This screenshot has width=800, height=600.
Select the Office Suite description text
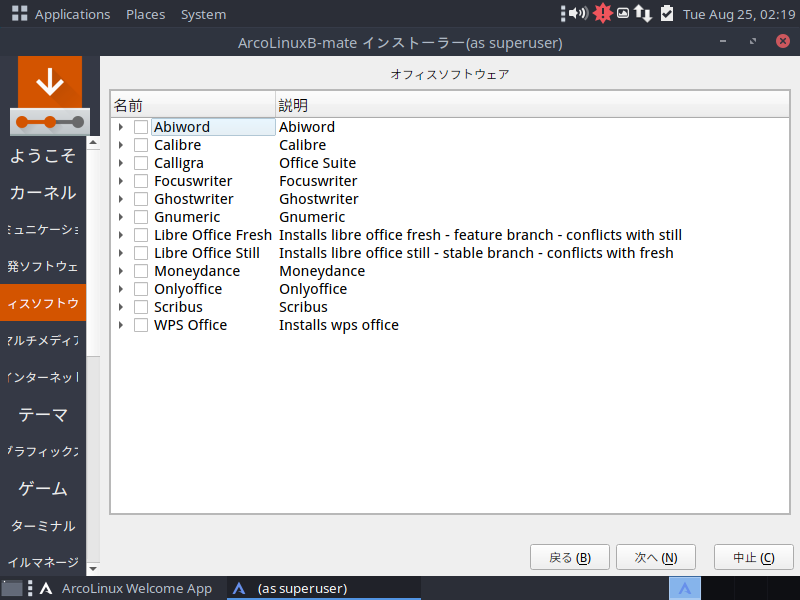(x=317, y=163)
